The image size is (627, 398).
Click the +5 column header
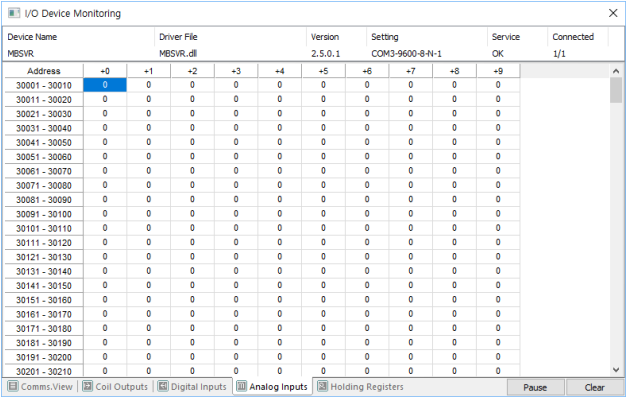point(323,71)
